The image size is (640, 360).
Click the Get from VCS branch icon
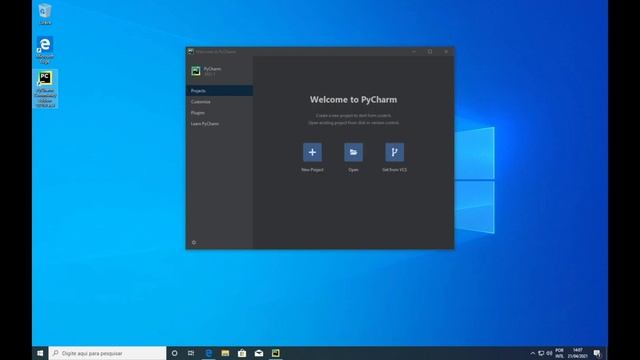(x=394, y=152)
